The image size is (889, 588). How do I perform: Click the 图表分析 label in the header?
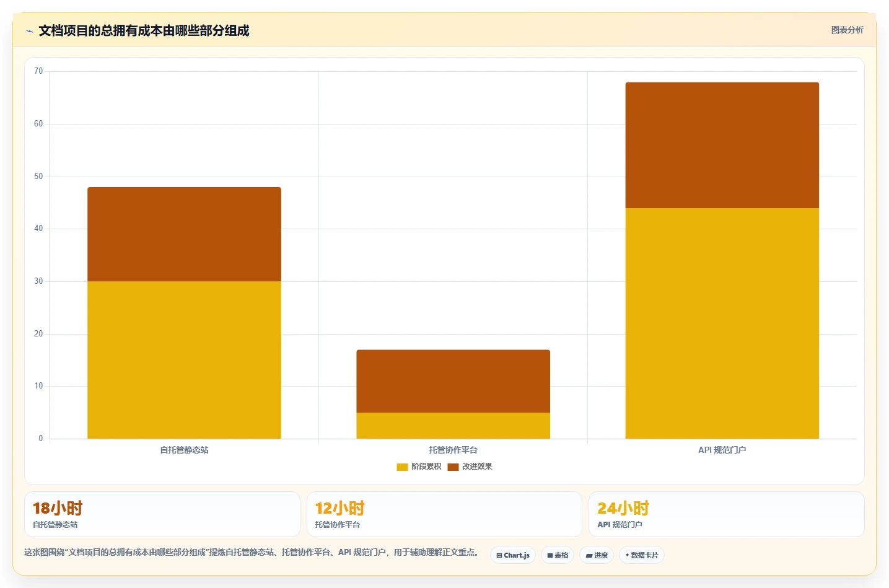point(847,30)
